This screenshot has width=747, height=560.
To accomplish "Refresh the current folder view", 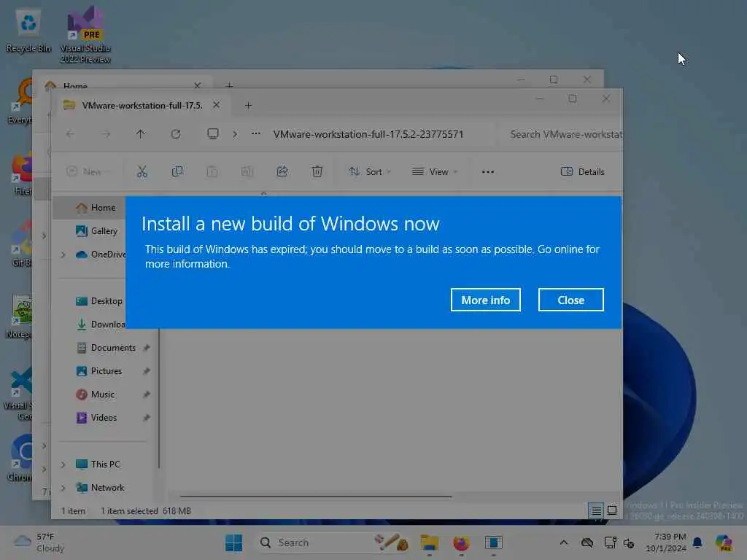I will tap(176, 134).
